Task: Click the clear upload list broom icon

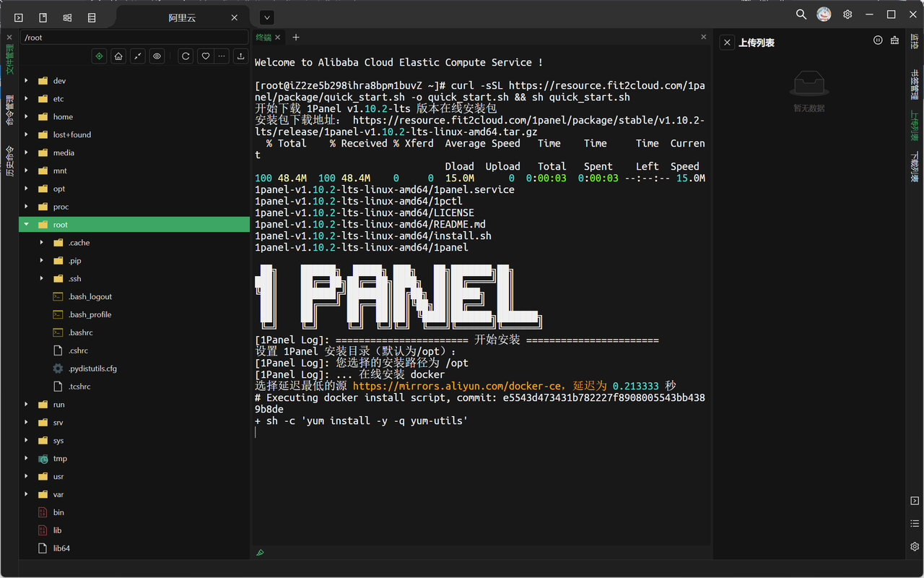Action: click(895, 41)
